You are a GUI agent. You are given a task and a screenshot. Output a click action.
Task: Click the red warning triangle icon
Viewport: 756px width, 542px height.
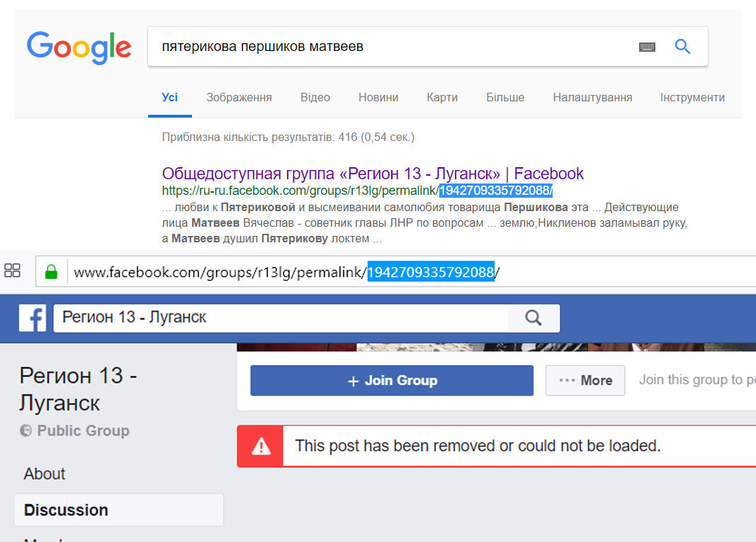point(261,446)
